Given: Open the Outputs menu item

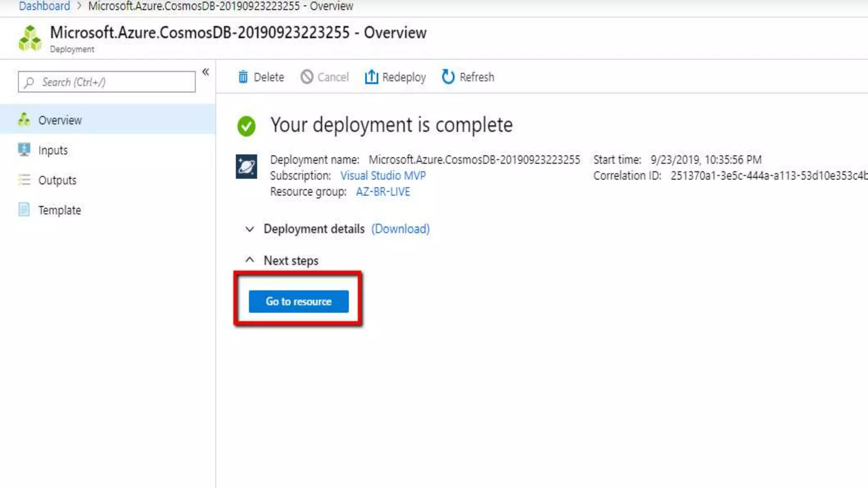Looking at the screenshot, I should [57, 180].
